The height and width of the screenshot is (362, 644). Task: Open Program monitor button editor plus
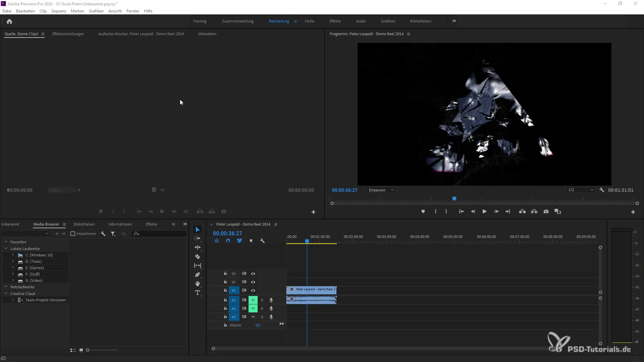point(633,212)
